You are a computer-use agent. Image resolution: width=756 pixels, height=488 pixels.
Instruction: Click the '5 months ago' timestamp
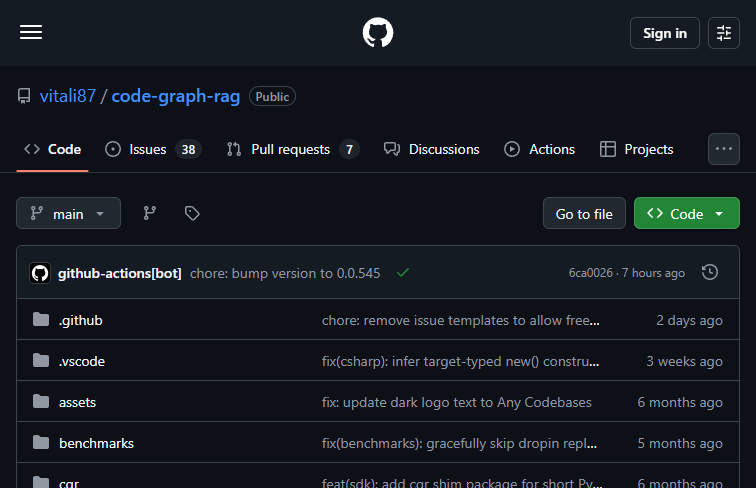[680, 443]
